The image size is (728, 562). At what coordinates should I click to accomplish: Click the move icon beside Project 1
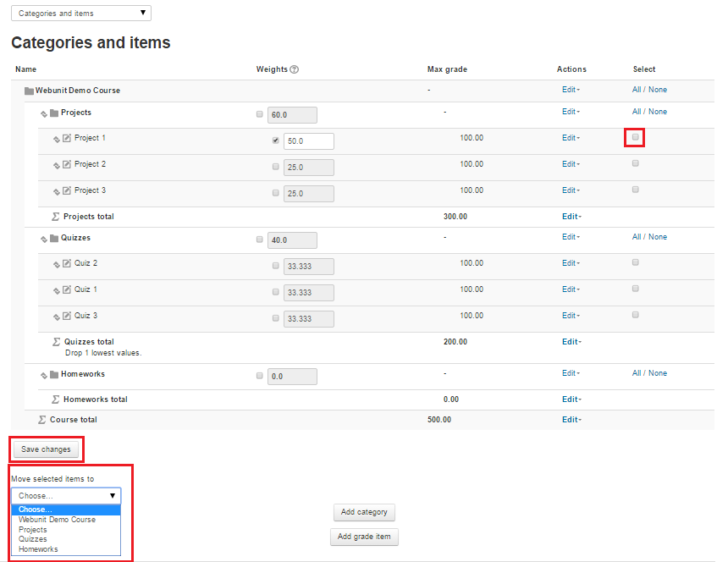[x=57, y=139]
